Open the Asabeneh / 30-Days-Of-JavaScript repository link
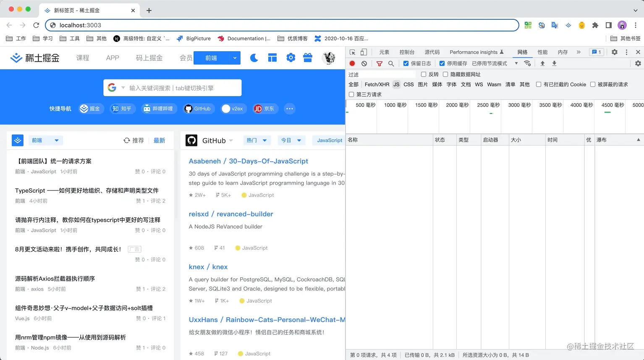This screenshot has width=644, height=360. coord(248,161)
